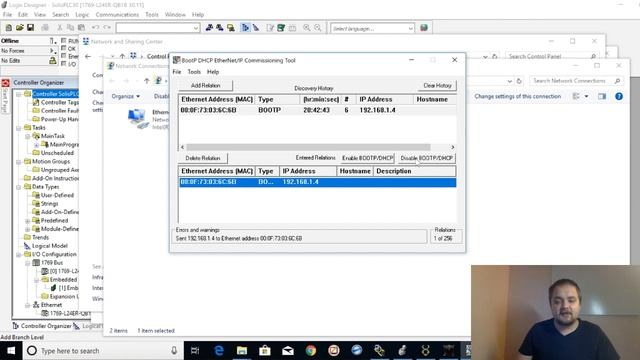
Task: Open File Explorer from the taskbar
Action: (x=242, y=351)
